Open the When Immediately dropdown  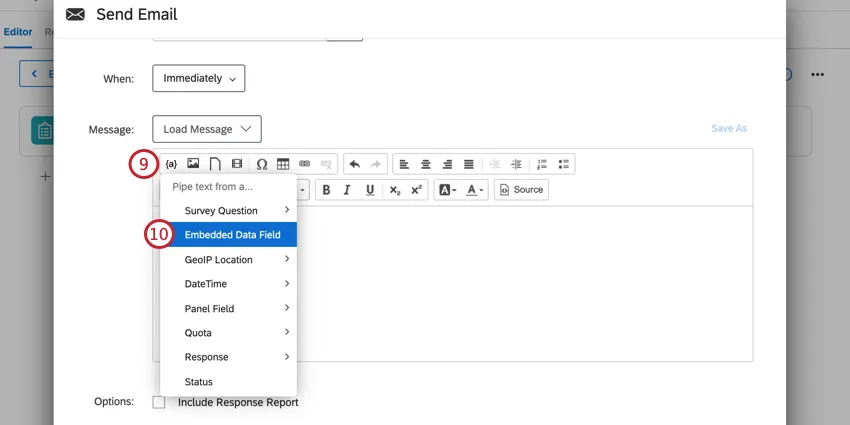click(198, 78)
